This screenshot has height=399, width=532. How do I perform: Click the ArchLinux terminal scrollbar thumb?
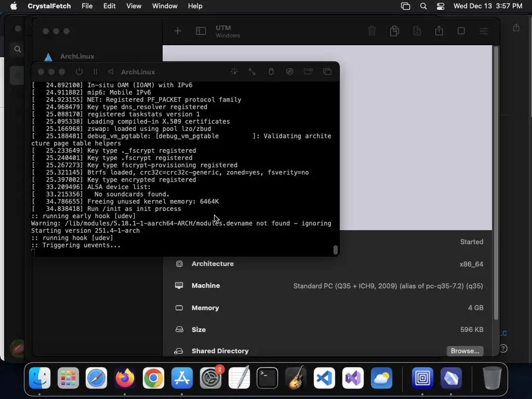point(335,250)
